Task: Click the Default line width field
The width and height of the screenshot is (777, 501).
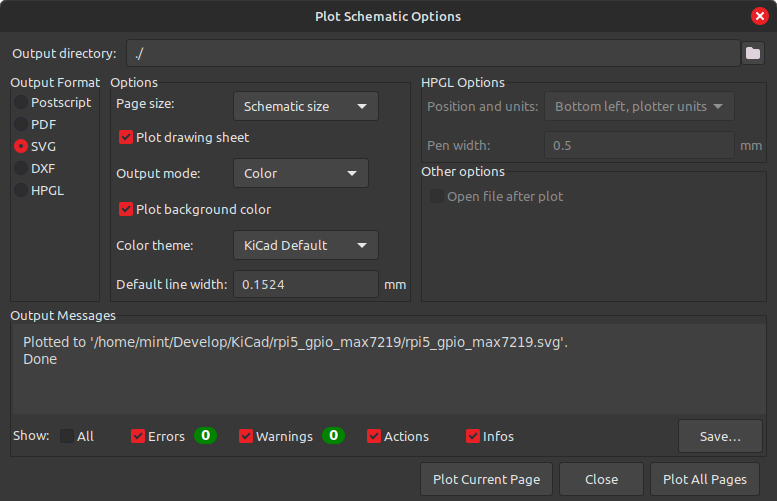Action: (306, 284)
